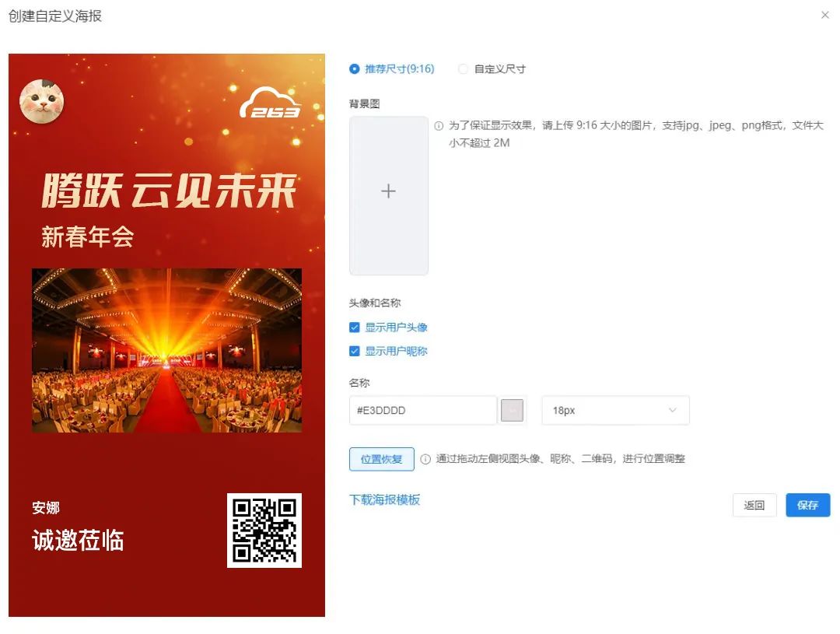Close the custom poster dialog
Viewport: 840px width, 634px height.
pyautogui.click(x=825, y=15)
